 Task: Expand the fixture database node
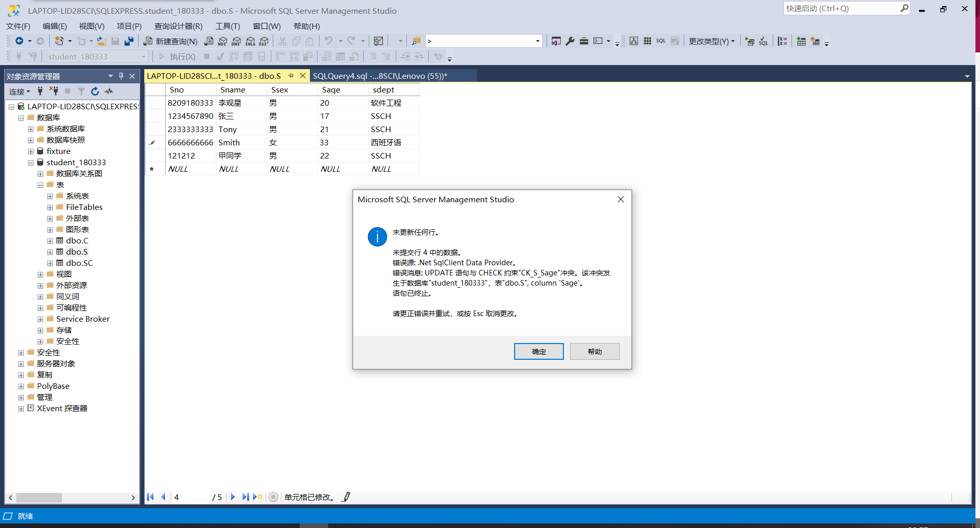pos(30,151)
